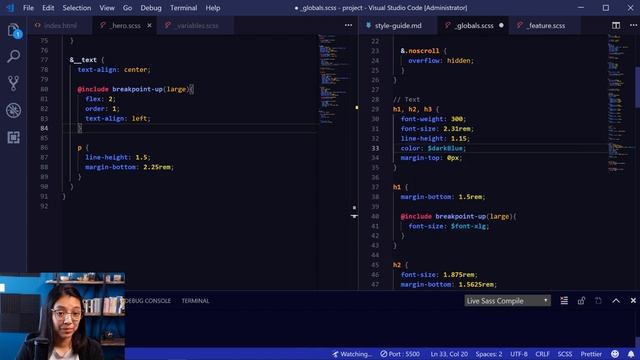Minimize the VS Code window
Screen dimensions: 640x360
(x=581, y=8)
